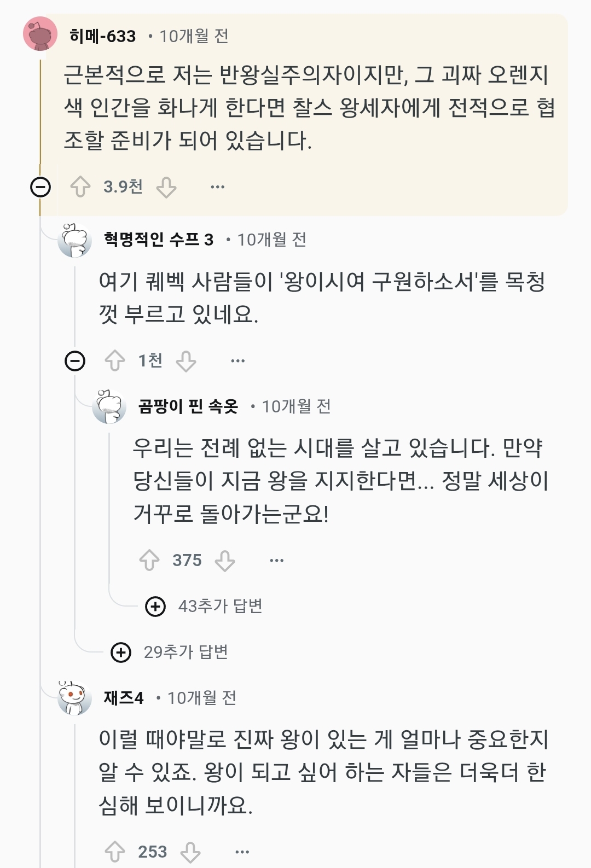Click the 히메-633 pink avatar
Screen dimensions: 591x868
[40, 34]
